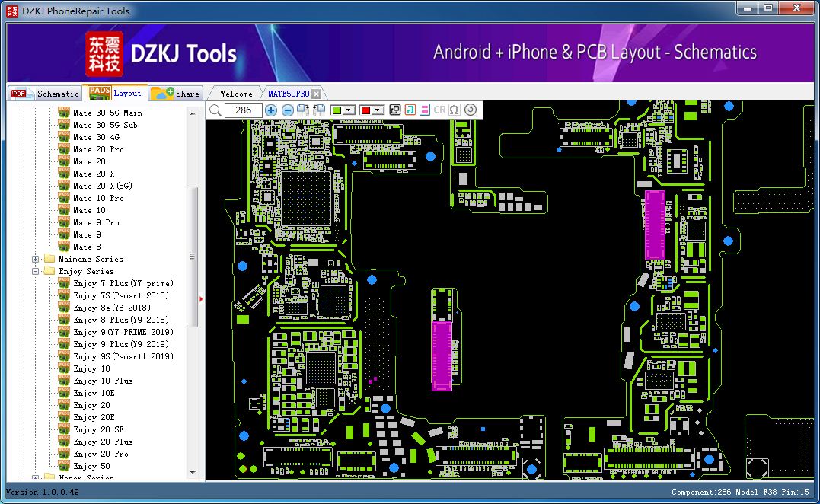
Task: Open Enjoy 20 Pro layout
Action: pos(101,455)
